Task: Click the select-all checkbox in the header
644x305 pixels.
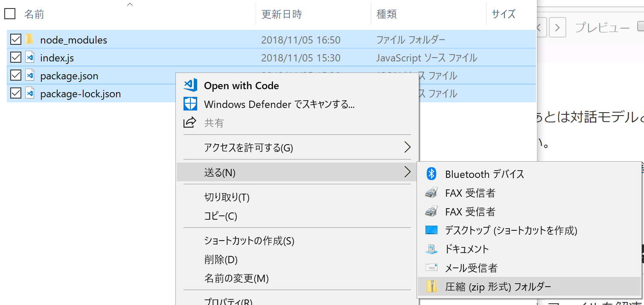Action: [9, 14]
